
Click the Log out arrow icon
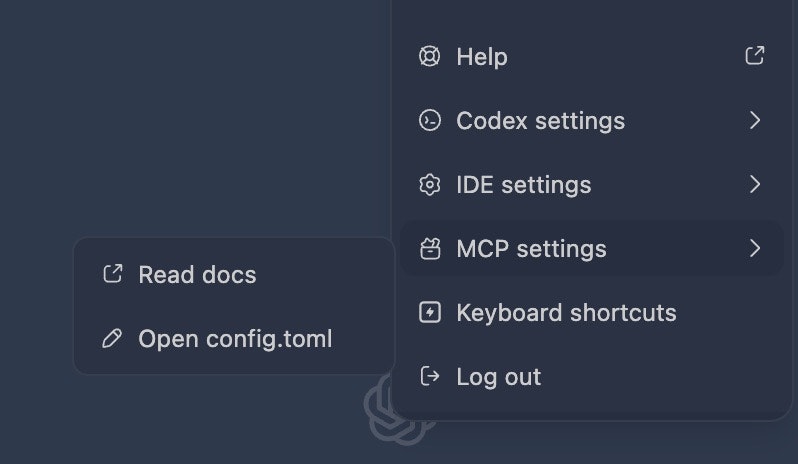[429, 377]
